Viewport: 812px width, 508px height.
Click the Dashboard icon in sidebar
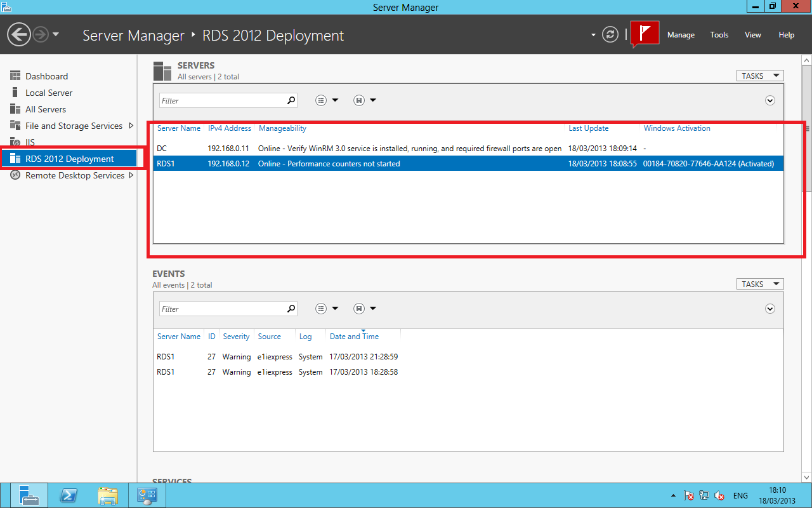(x=15, y=76)
